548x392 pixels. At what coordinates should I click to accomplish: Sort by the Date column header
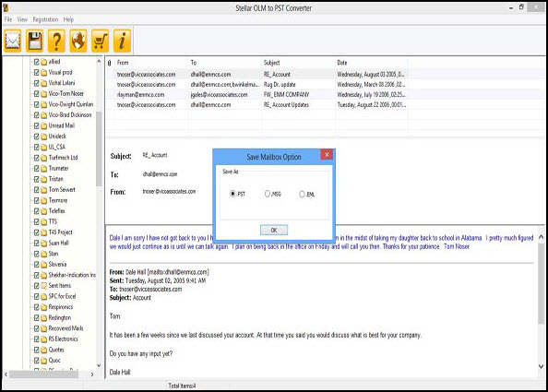tap(342, 63)
